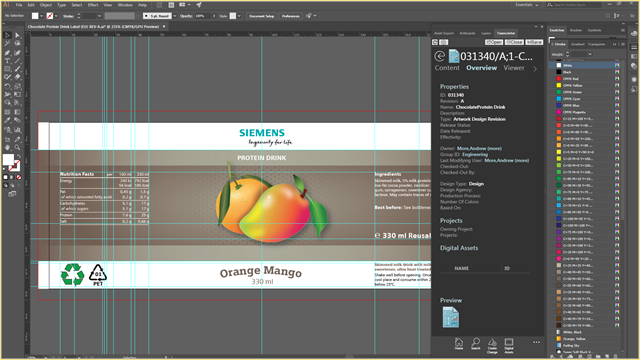Open the Effect menu

pyautogui.click(x=93, y=5)
